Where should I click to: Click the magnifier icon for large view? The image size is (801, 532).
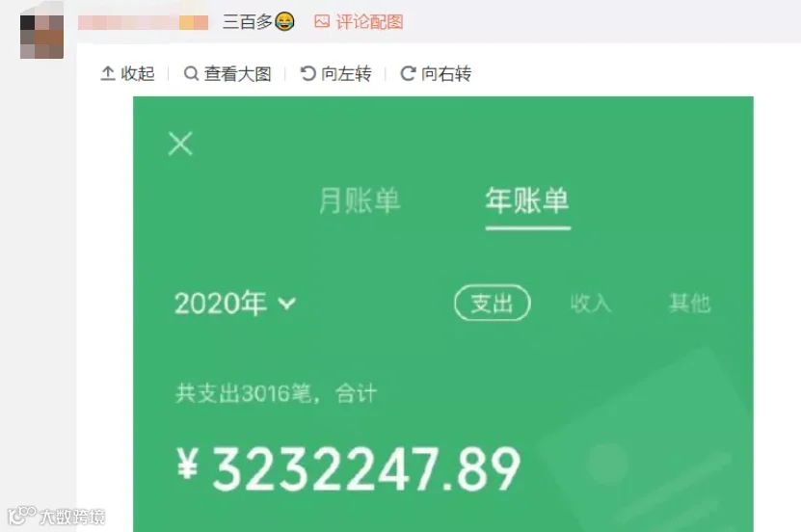pyautogui.click(x=191, y=73)
